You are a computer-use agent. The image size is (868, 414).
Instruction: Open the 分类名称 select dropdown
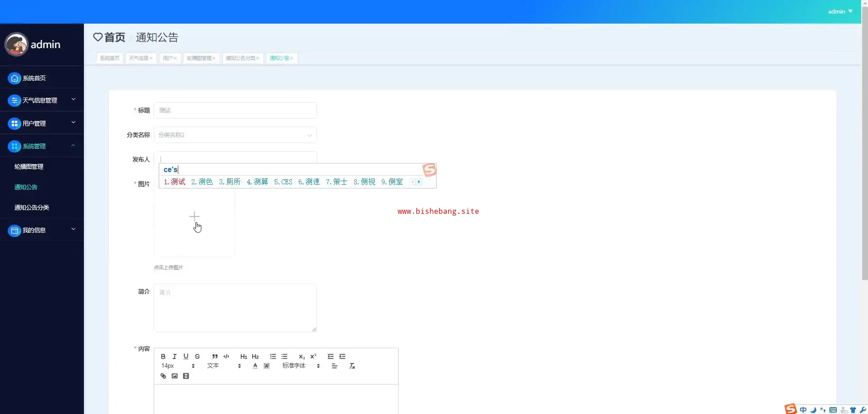pyautogui.click(x=235, y=135)
